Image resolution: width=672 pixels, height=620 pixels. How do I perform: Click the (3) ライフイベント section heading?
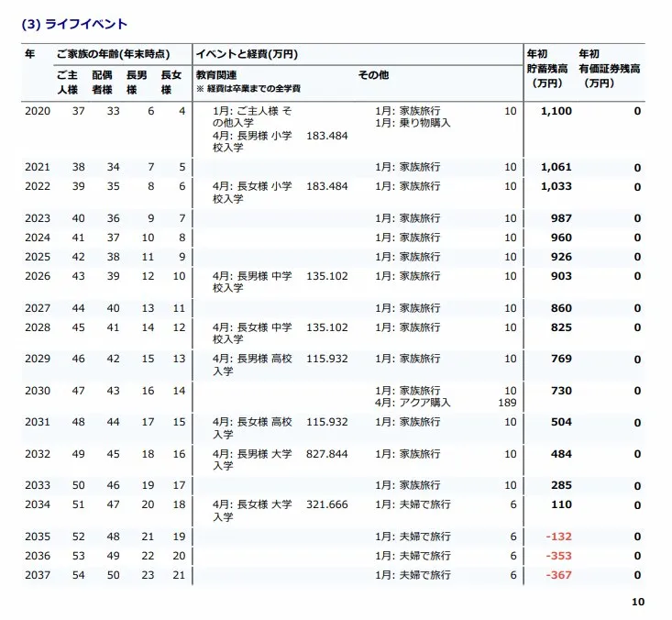(x=74, y=25)
